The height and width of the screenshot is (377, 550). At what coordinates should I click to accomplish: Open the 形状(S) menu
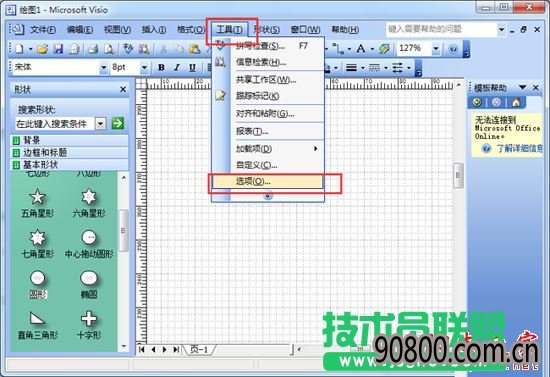click(x=267, y=30)
